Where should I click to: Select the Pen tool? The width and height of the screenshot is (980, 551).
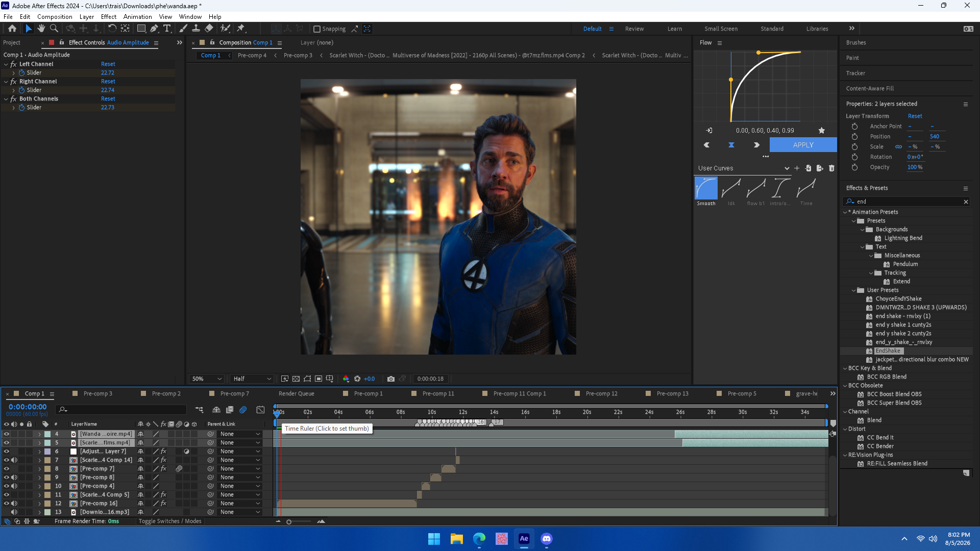point(154,29)
